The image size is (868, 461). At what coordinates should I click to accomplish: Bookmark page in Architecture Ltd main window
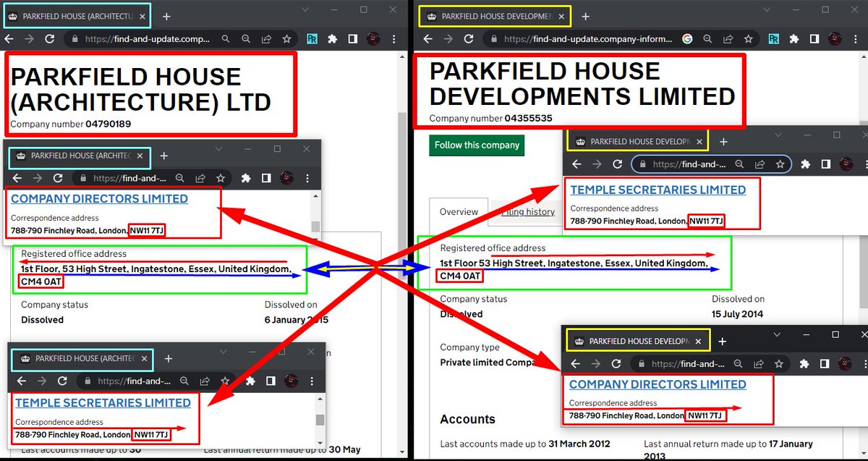tap(286, 39)
